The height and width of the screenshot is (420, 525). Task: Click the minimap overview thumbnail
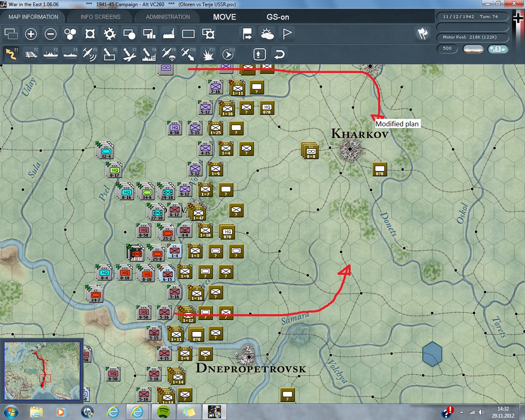pos(42,371)
